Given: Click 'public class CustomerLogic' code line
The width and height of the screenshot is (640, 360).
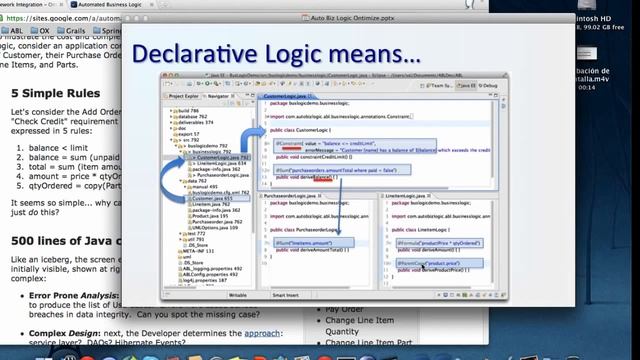Looking at the screenshot, I should (x=300, y=130).
